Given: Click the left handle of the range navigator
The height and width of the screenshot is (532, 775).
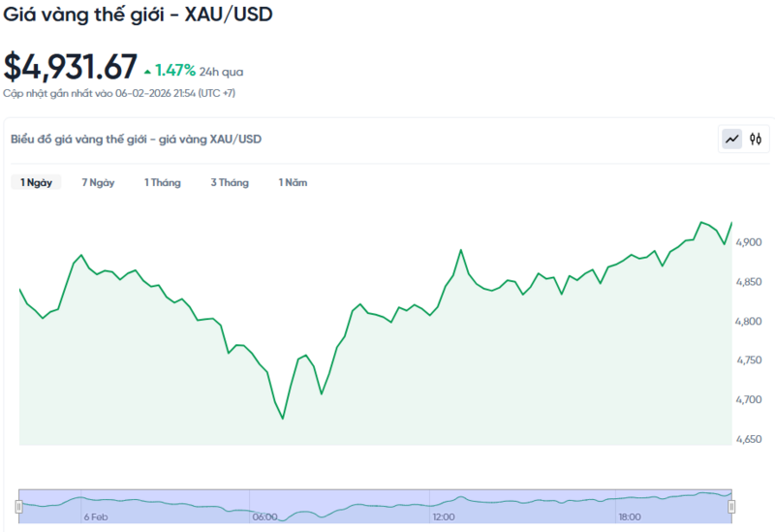Looking at the screenshot, I should coord(18,506).
